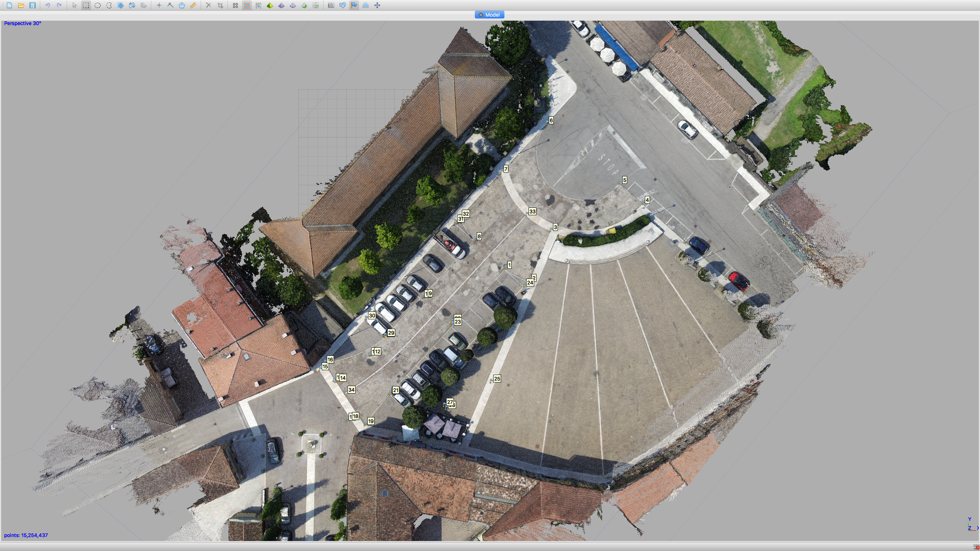Viewport: 980px width, 551px height.
Task: Select marker 3 near the hedge
Action: pyautogui.click(x=555, y=227)
